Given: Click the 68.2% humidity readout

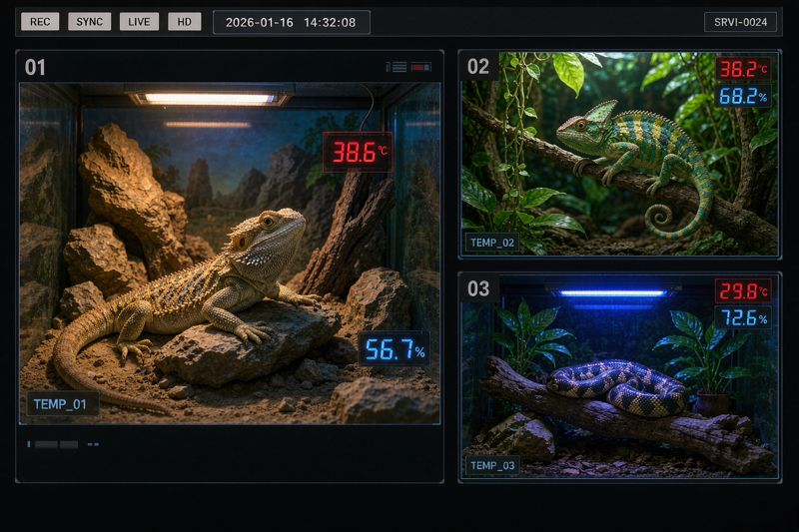Looking at the screenshot, I should click(x=742, y=96).
